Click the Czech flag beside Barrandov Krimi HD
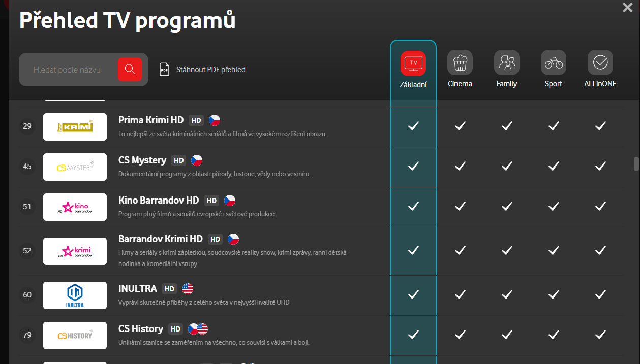This screenshot has width=640, height=364. (233, 239)
